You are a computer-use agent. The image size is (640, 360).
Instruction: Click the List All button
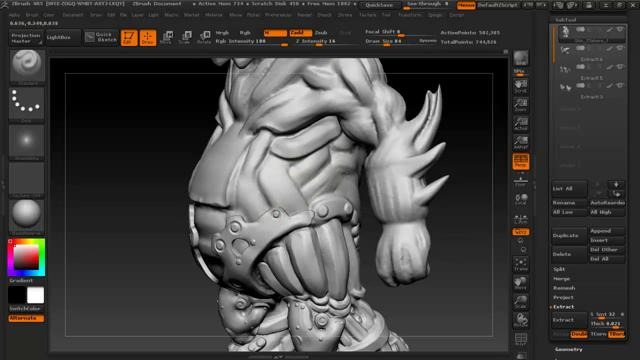click(x=569, y=189)
